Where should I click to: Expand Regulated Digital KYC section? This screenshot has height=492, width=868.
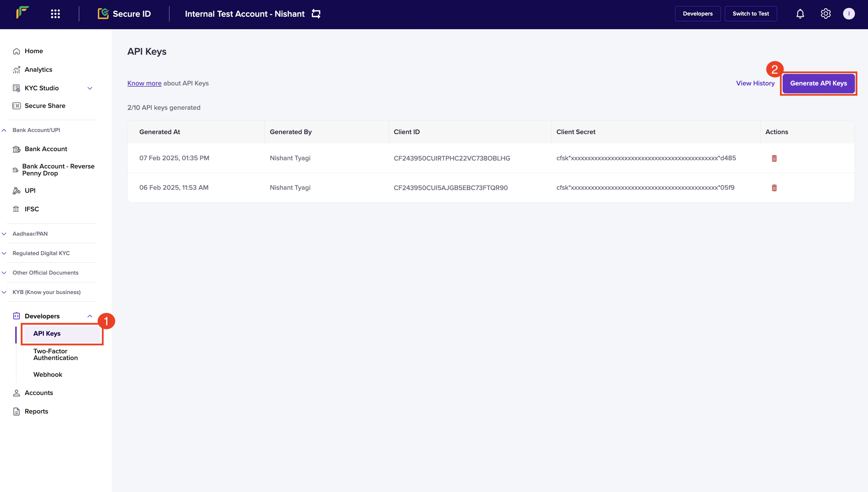(41, 253)
